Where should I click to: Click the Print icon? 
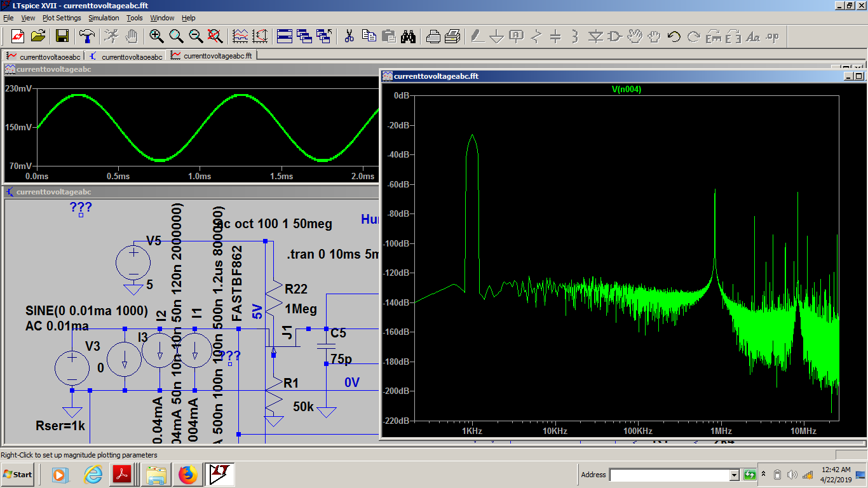(x=452, y=36)
